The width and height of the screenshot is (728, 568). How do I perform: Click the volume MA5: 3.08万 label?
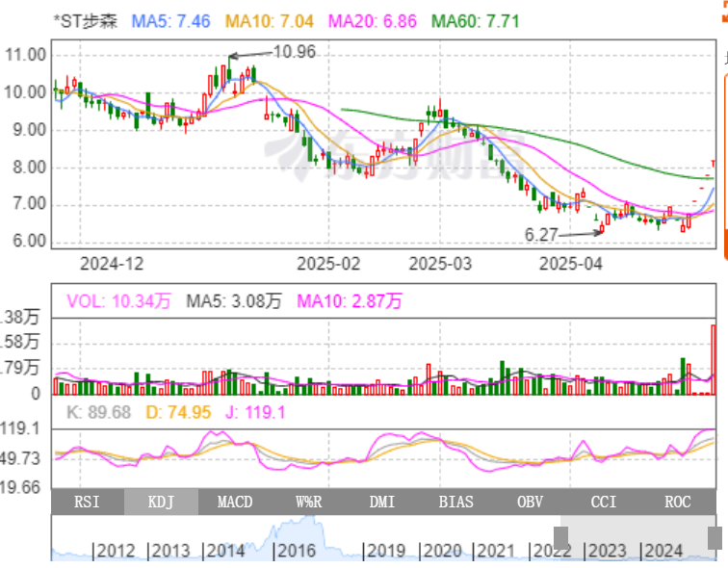click(234, 301)
